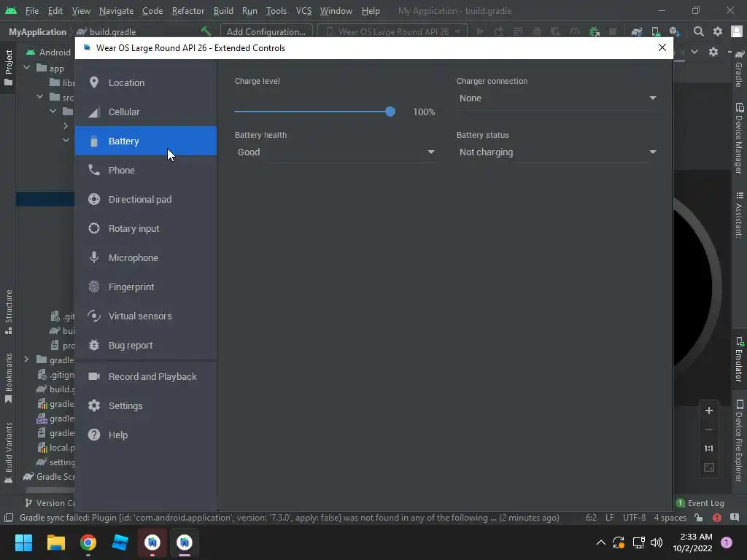Image resolution: width=747 pixels, height=560 pixels.
Task: Open the Wear OS device selector dropdown
Action: point(392,31)
